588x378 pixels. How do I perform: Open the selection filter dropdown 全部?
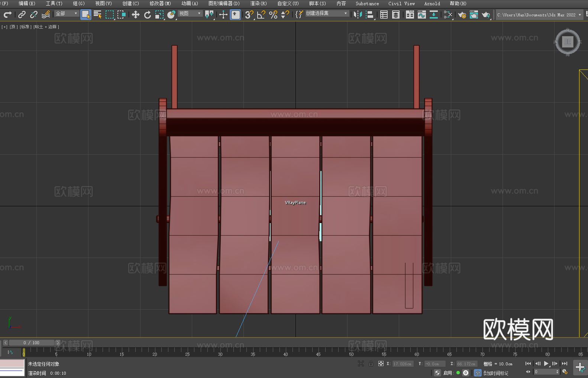point(67,13)
